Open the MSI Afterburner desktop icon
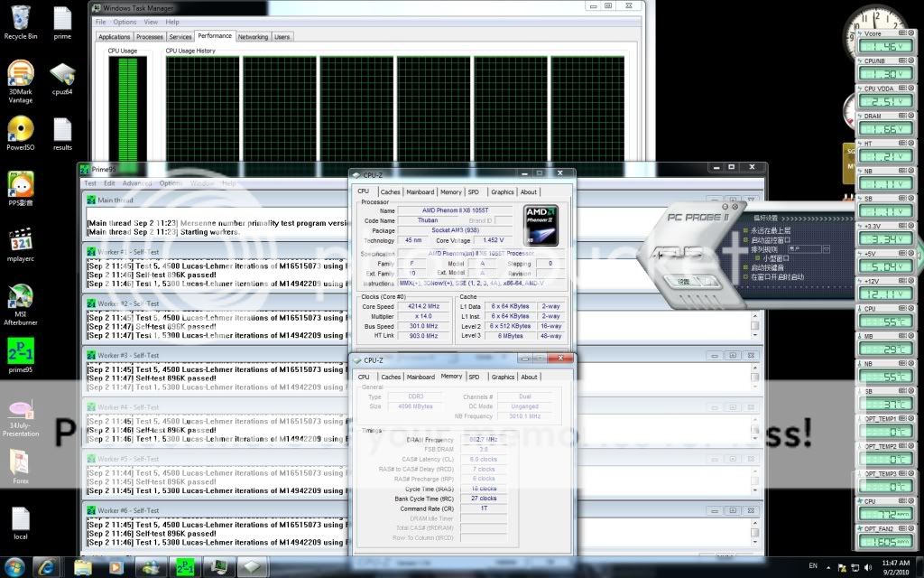 [20, 297]
